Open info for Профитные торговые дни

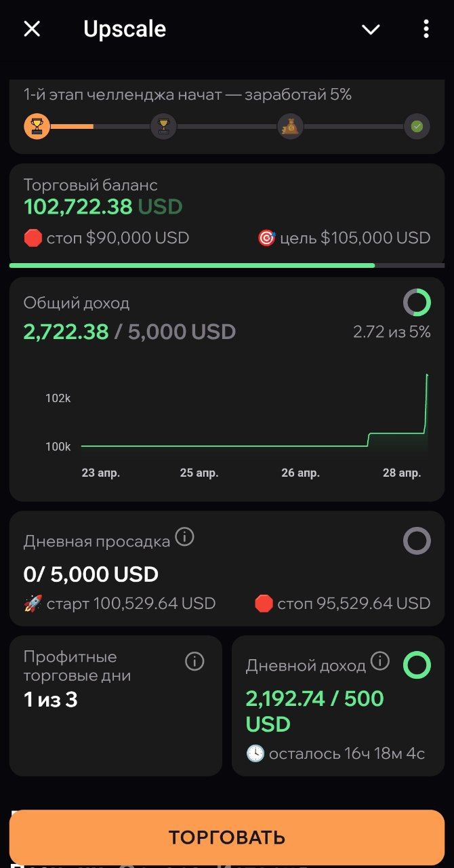click(194, 661)
